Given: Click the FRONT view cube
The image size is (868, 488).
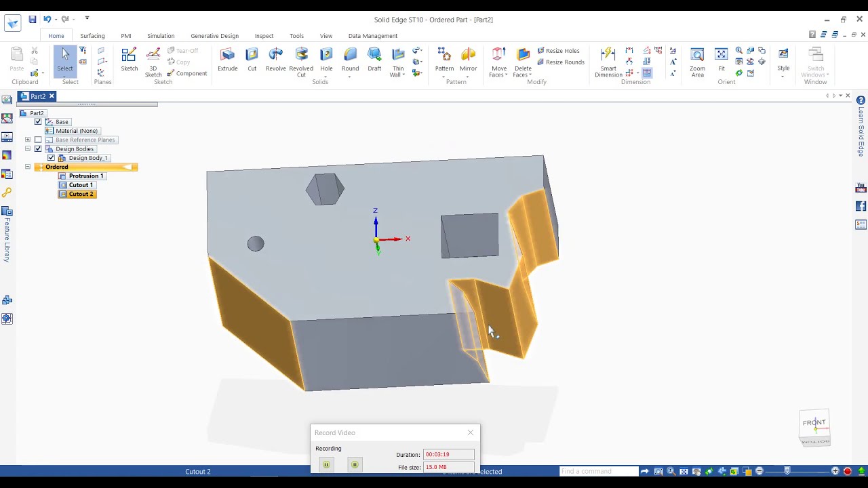Looking at the screenshot, I should point(814,423).
